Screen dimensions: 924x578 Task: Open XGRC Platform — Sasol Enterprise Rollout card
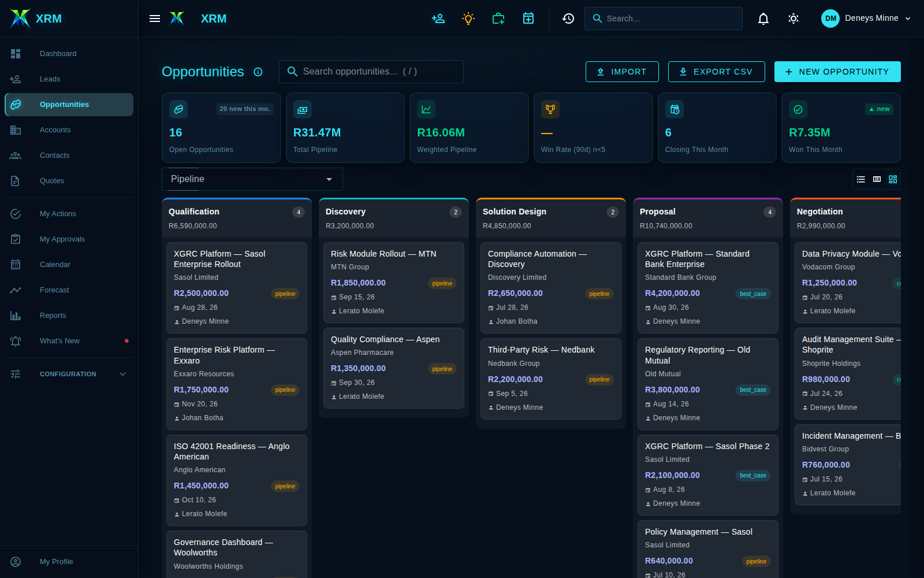[x=237, y=288]
